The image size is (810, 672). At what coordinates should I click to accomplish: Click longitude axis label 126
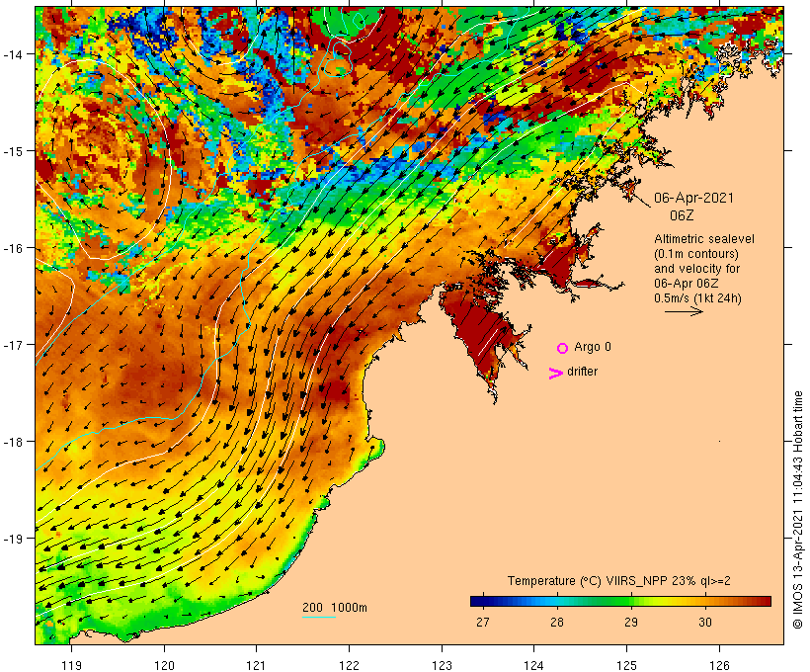[719, 665]
